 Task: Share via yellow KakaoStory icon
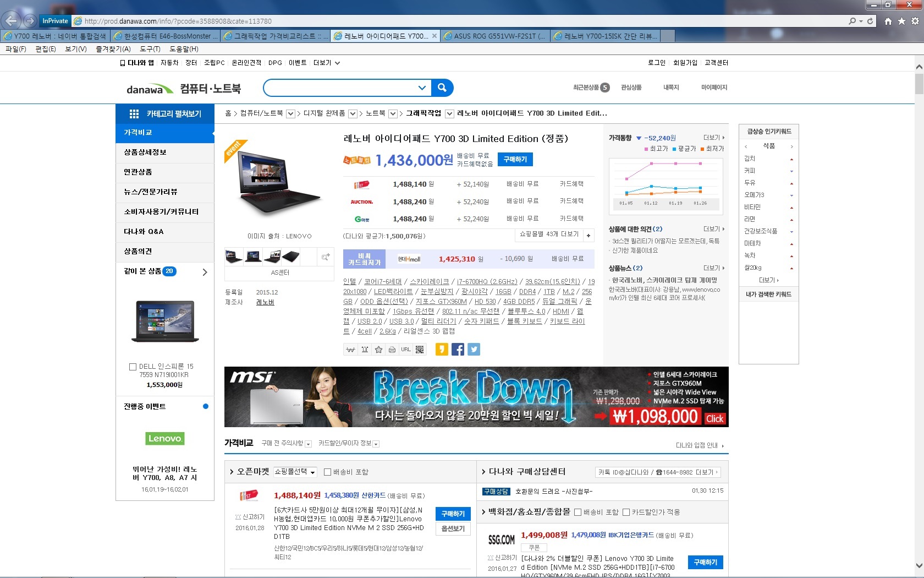pyautogui.click(x=441, y=350)
